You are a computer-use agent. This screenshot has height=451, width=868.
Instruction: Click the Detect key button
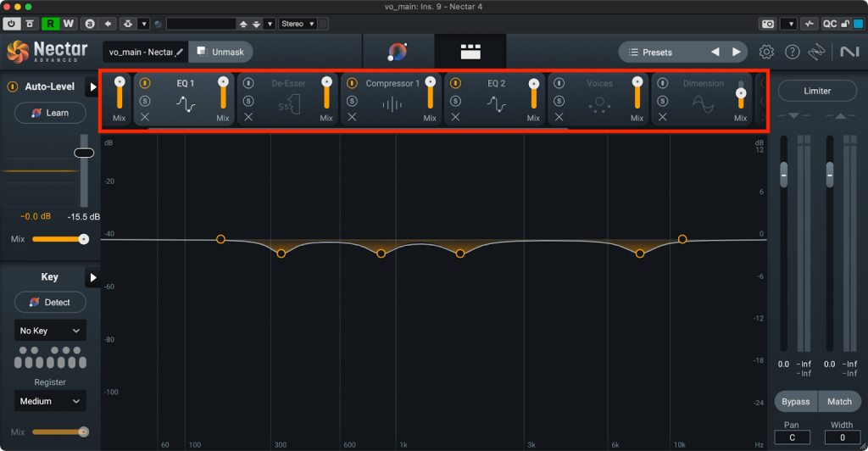click(x=50, y=303)
